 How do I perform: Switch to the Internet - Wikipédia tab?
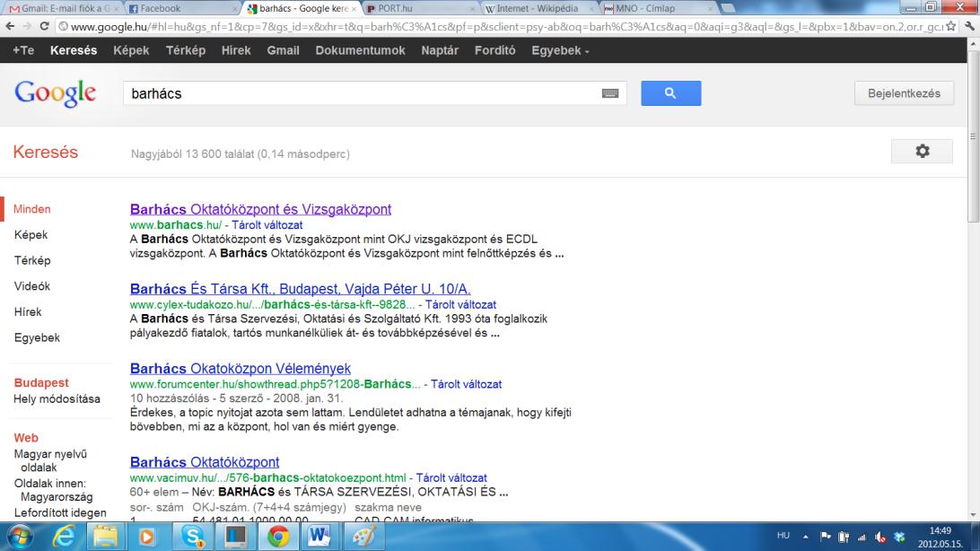538,8
